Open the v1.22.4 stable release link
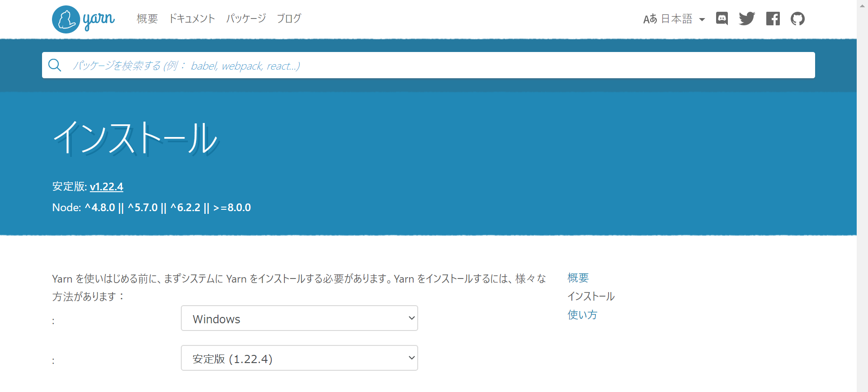 click(x=106, y=187)
